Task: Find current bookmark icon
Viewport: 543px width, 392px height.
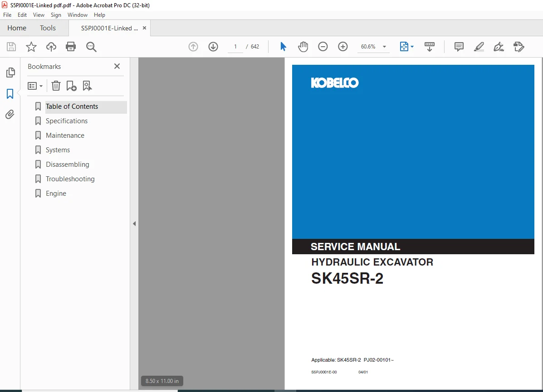Action: click(87, 86)
